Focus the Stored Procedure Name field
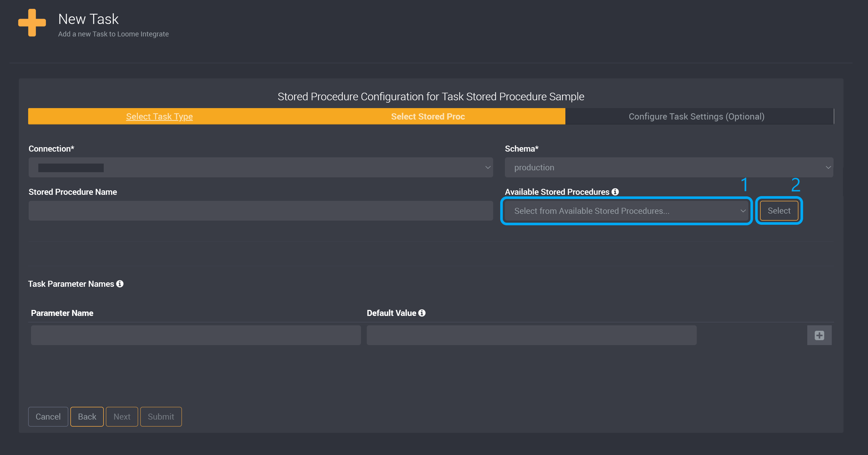The height and width of the screenshot is (455, 868). [x=260, y=211]
